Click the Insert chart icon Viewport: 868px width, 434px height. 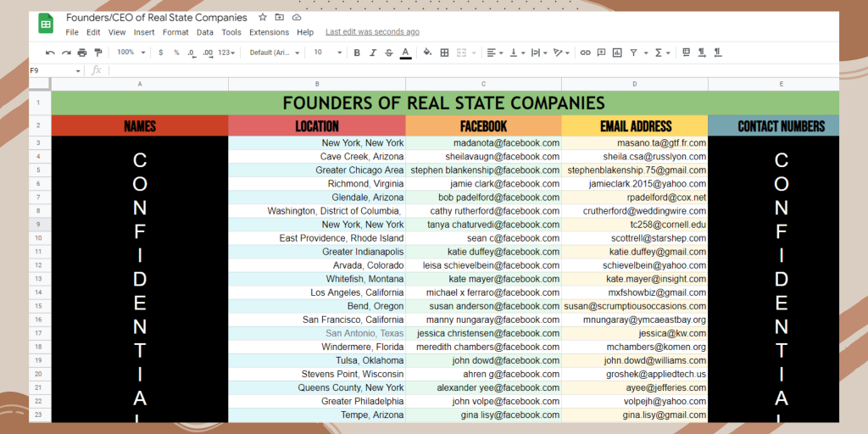point(617,53)
